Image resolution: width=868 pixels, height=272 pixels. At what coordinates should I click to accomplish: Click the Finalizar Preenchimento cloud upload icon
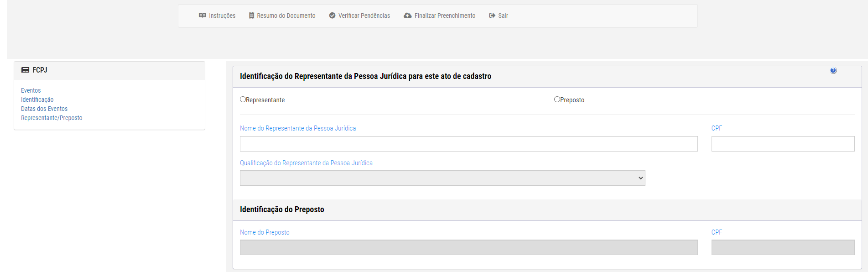pyautogui.click(x=408, y=16)
